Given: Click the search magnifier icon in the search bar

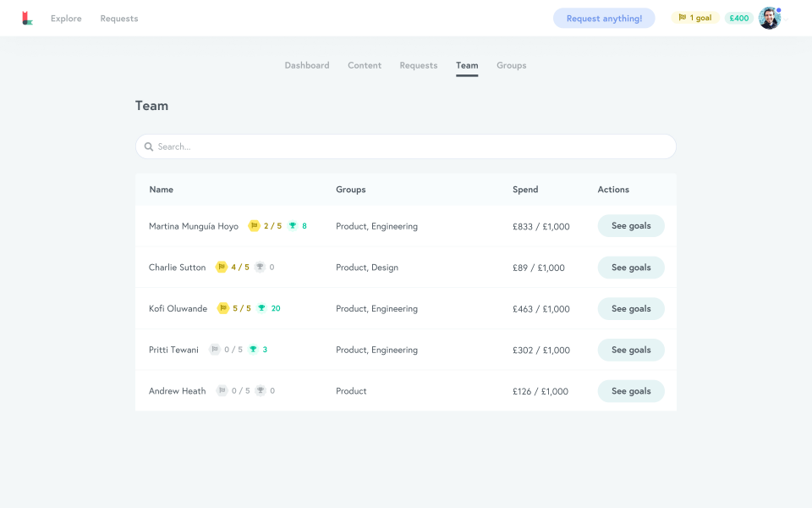Looking at the screenshot, I should click(147, 146).
